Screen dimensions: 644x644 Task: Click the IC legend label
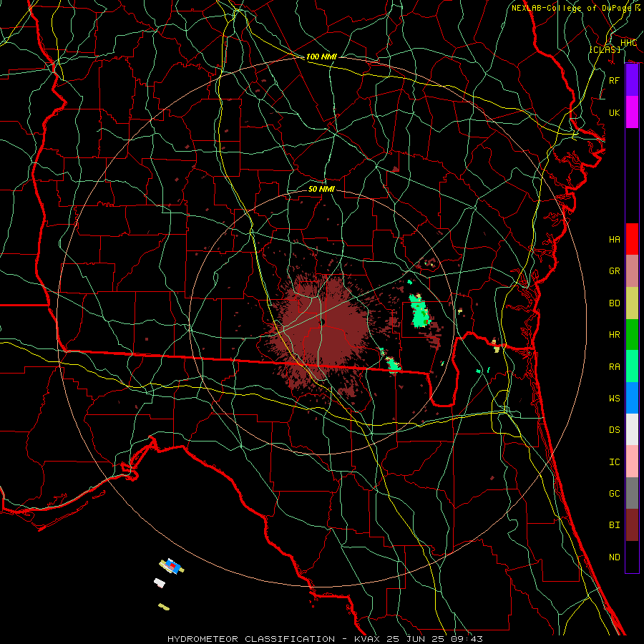(614, 462)
